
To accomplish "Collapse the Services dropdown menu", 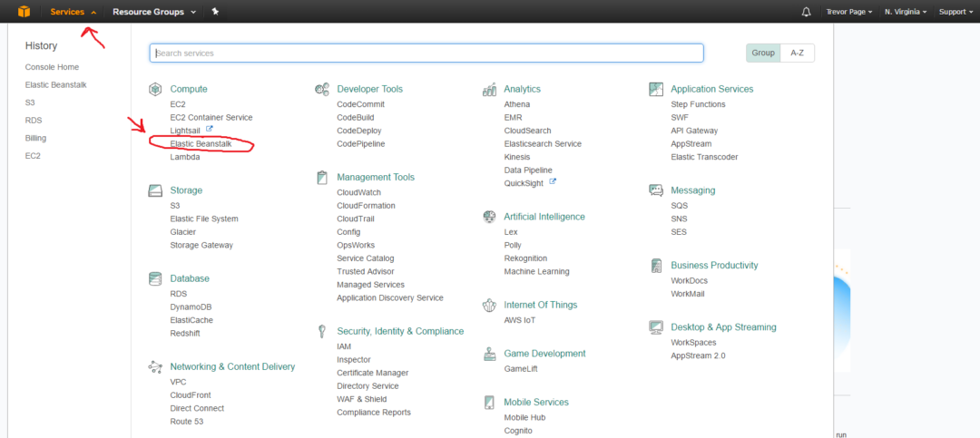I will pos(73,12).
